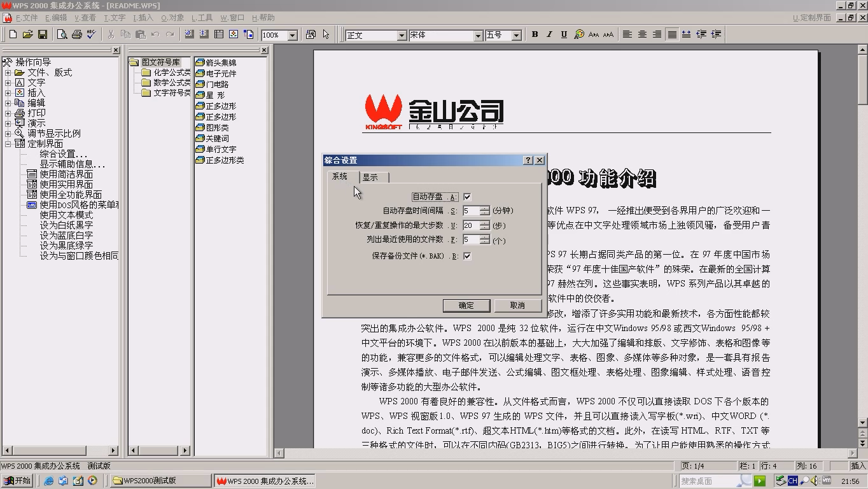Click the 恢复/重复操作的最大步数 value field
Screen dimensions: 868x489
click(472, 225)
